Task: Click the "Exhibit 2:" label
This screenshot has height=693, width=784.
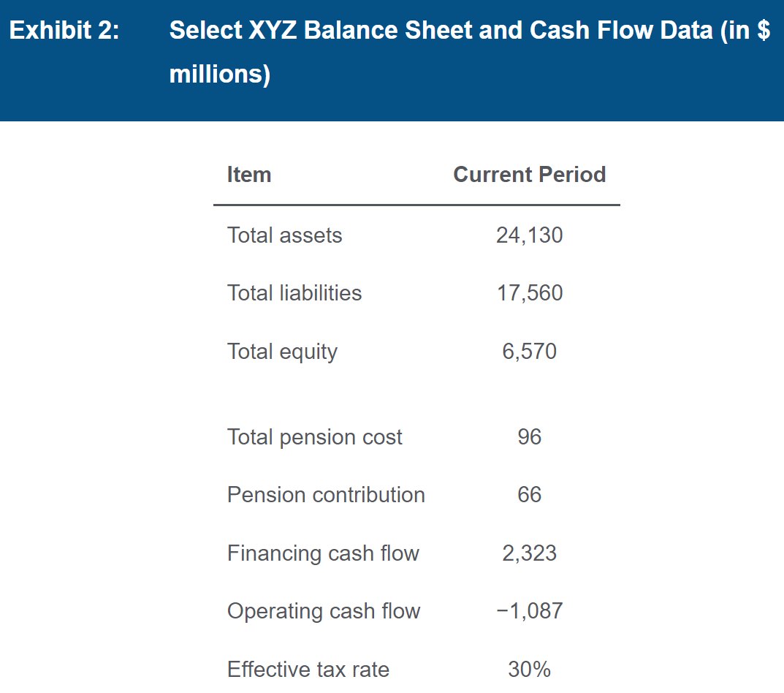Action: coord(65,31)
